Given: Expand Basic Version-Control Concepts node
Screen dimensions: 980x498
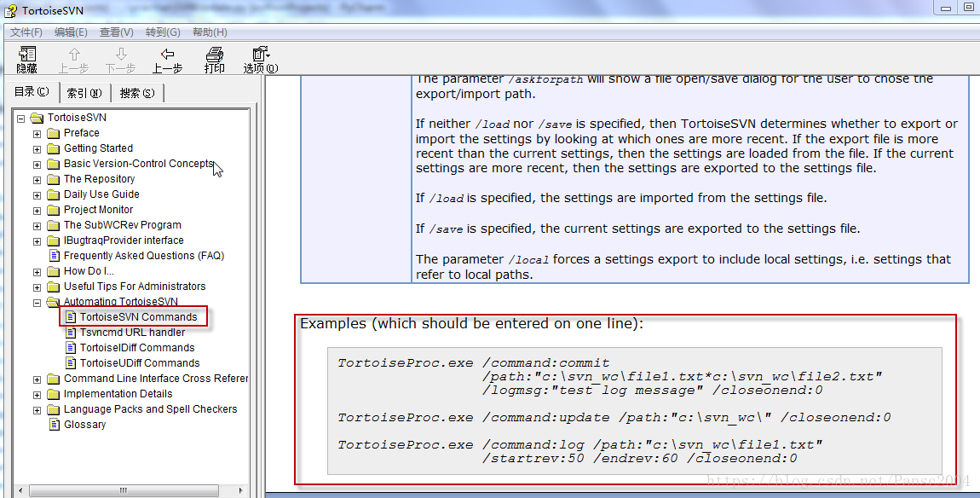Looking at the screenshot, I should (x=37, y=165).
